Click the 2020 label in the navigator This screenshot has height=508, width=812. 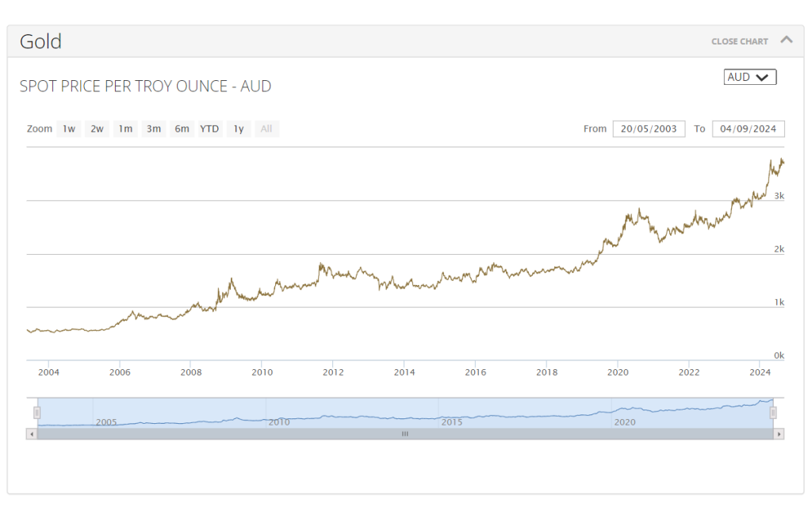625,422
